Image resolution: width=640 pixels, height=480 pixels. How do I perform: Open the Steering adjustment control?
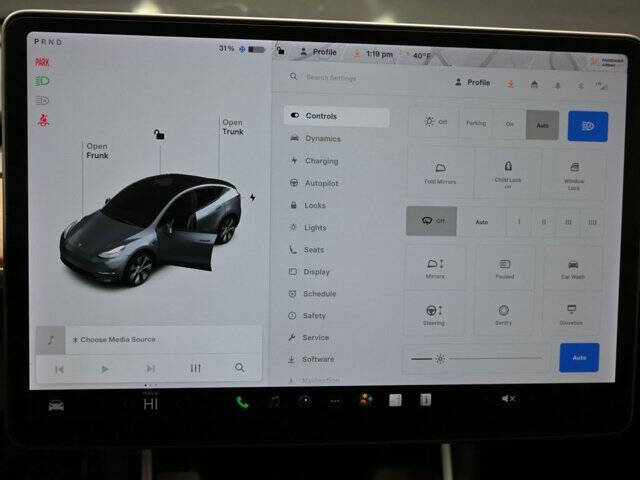coord(434,315)
